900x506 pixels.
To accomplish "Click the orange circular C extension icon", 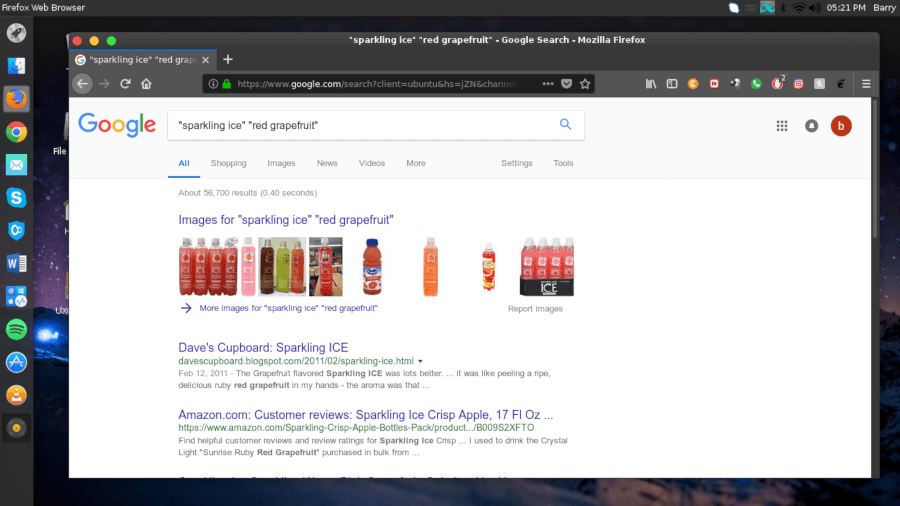I will point(693,84).
